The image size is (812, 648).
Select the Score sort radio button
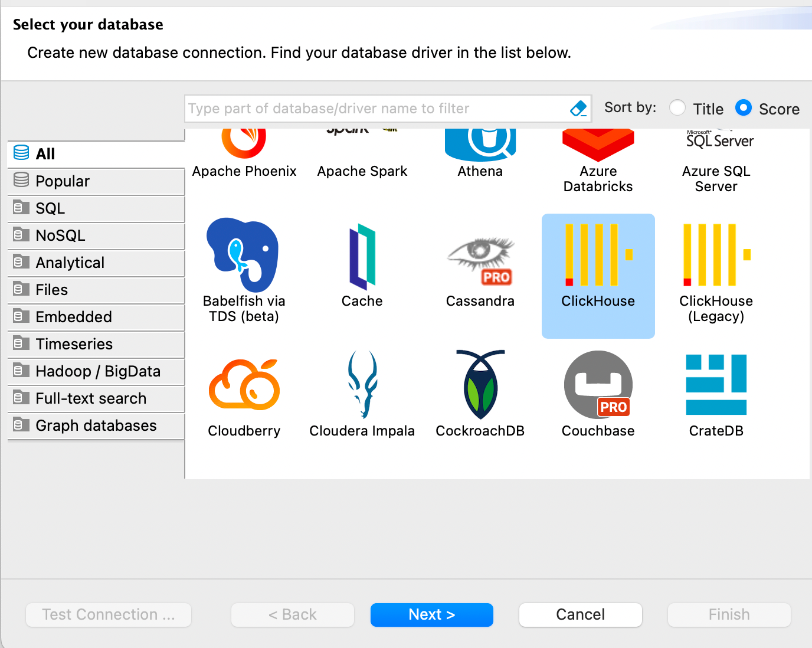click(x=744, y=108)
